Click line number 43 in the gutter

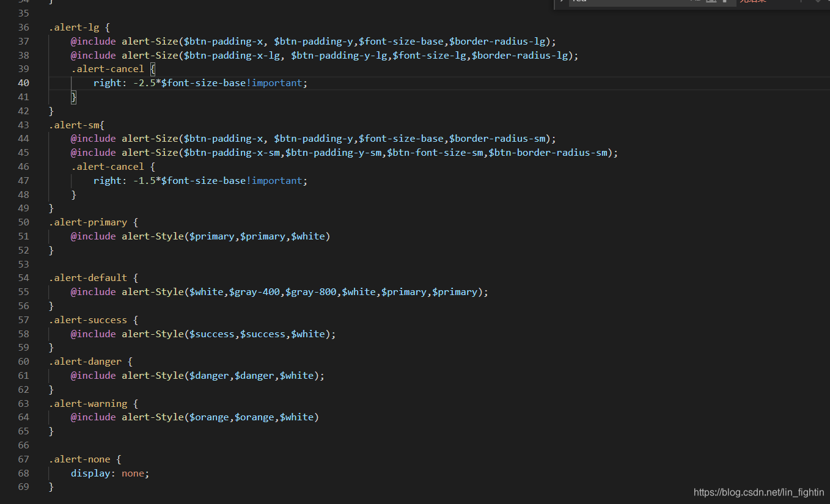pyautogui.click(x=23, y=125)
